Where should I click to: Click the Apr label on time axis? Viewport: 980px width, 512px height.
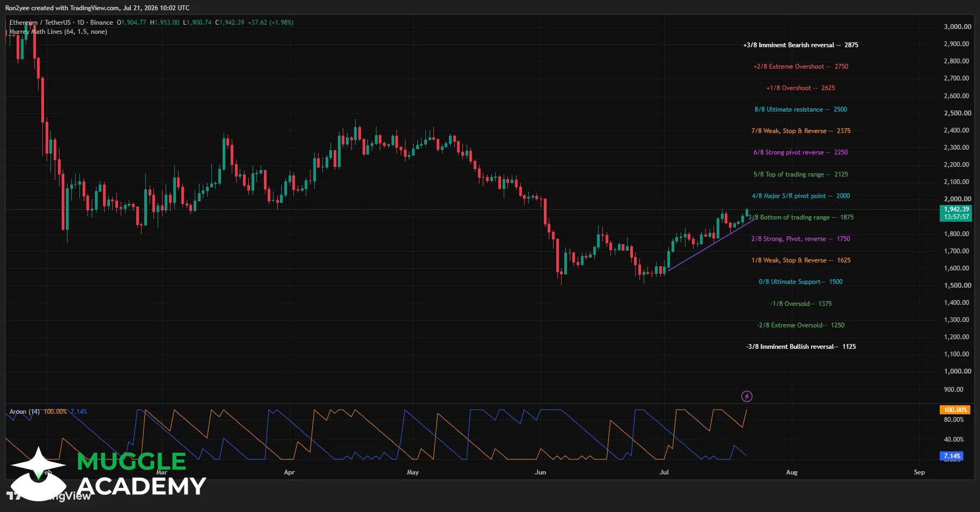tap(289, 472)
